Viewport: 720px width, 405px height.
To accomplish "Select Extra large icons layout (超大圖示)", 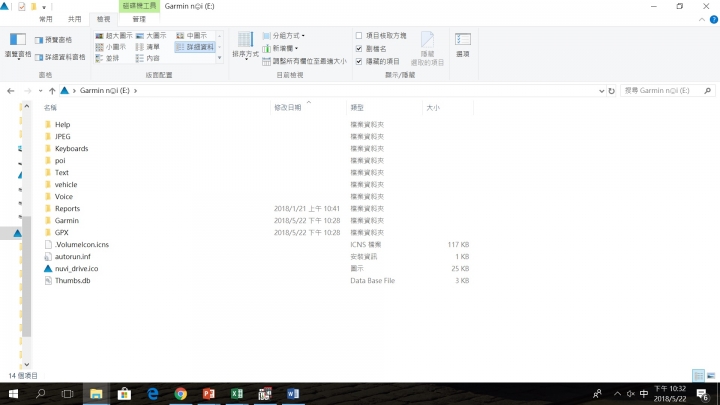I will (x=114, y=35).
